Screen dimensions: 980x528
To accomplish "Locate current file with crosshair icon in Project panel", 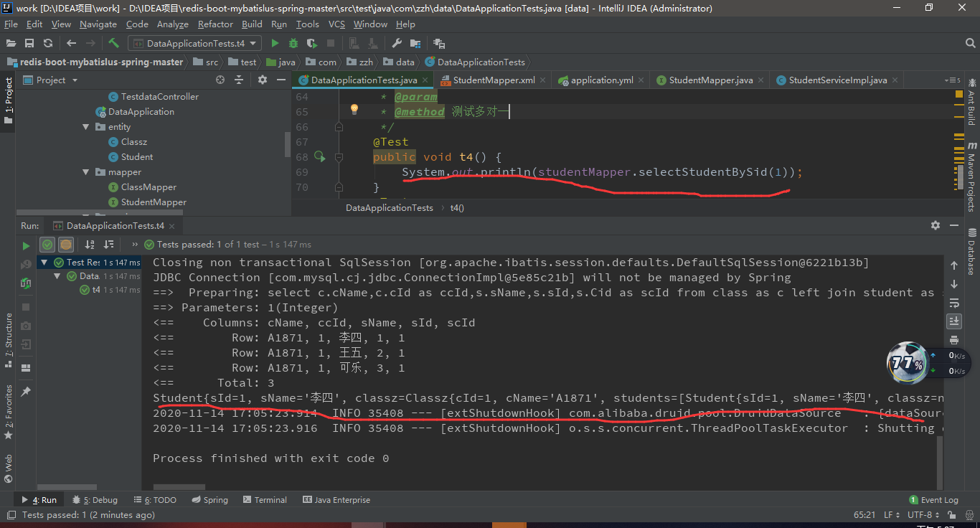I will click(220, 80).
